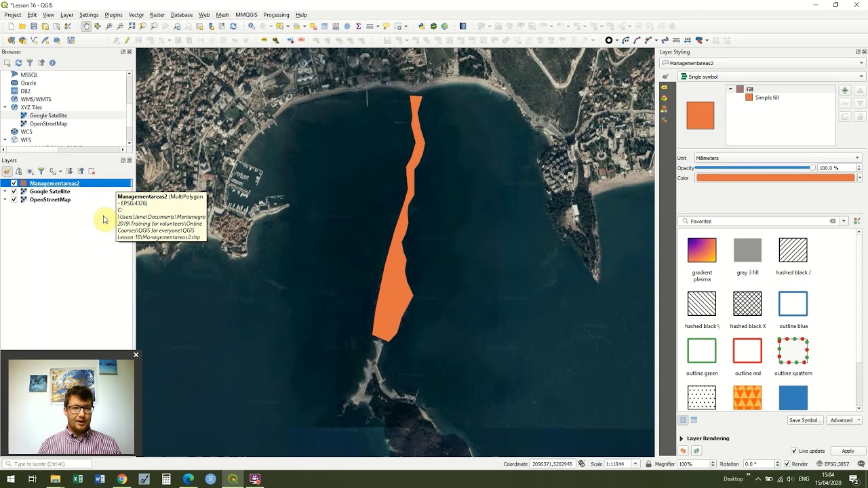The width and height of the screenshot is (868, 488).
Task: Open the attribute table icon
Action: tap(325, 26)
